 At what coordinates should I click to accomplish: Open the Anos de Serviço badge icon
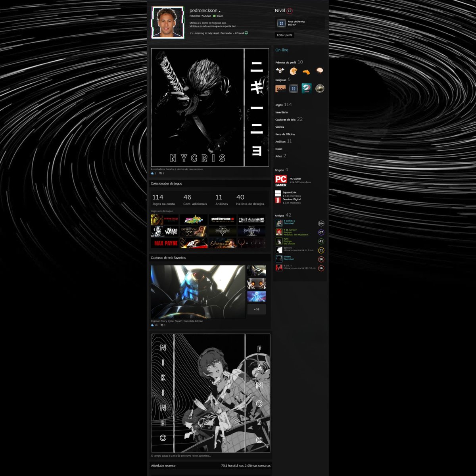[281, 23]
